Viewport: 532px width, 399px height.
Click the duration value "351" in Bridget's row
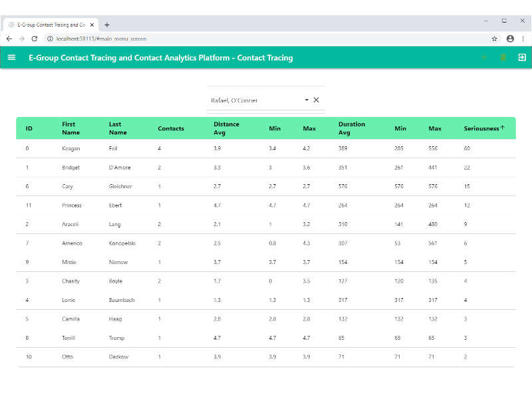point(342,168)
